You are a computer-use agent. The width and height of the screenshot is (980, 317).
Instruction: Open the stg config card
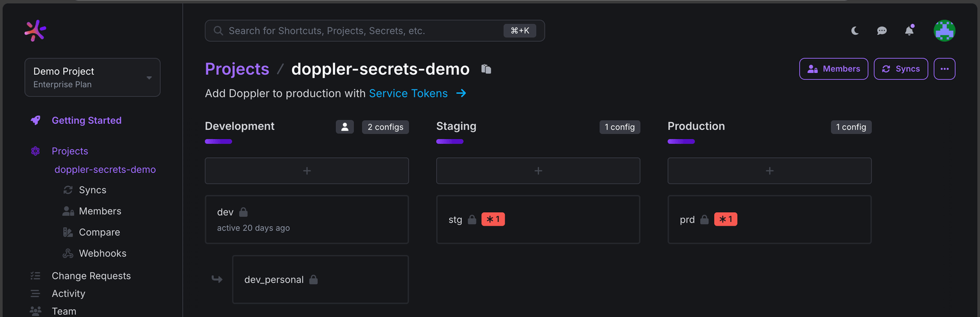point(538,220)
